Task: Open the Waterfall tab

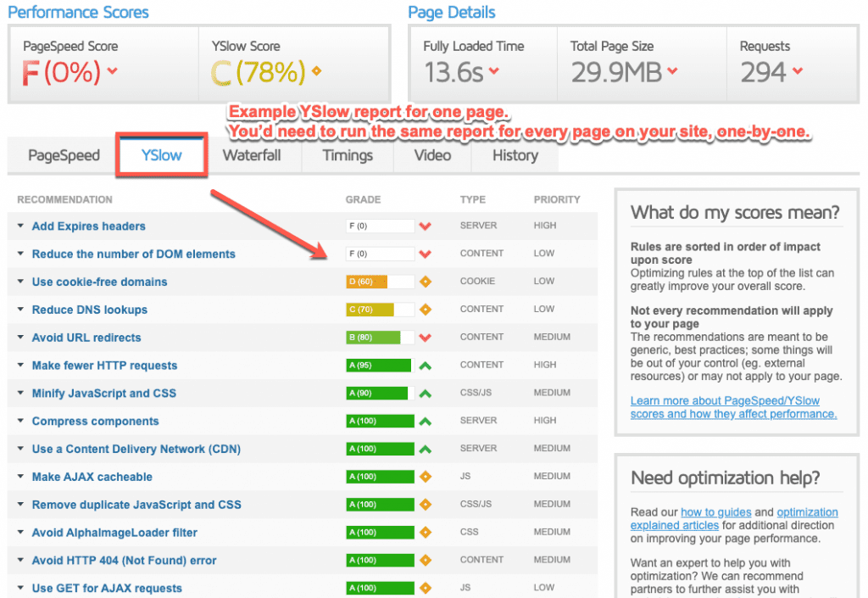Action: [251, 155]
